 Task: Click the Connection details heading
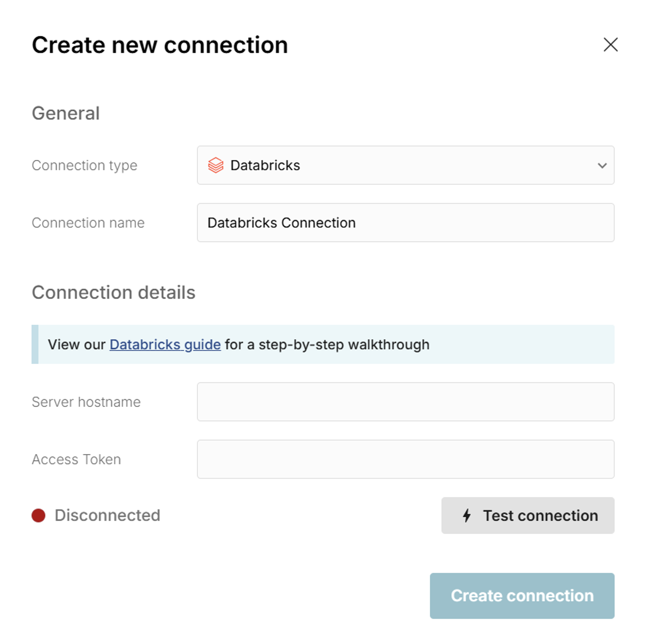114,292
